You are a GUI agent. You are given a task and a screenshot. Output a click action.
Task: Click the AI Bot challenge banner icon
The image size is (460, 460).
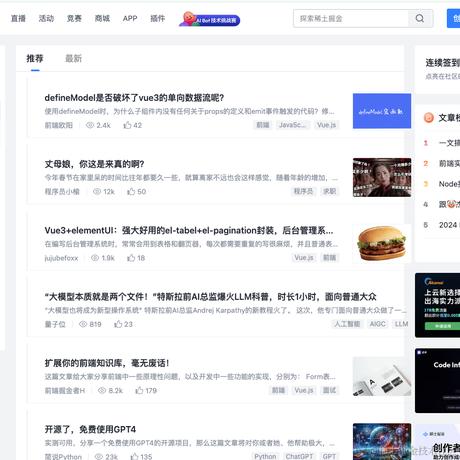209,19
